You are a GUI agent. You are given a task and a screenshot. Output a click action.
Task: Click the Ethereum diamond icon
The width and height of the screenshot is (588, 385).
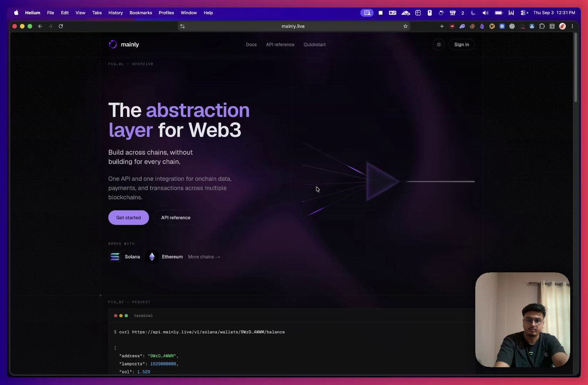point(152,257)
